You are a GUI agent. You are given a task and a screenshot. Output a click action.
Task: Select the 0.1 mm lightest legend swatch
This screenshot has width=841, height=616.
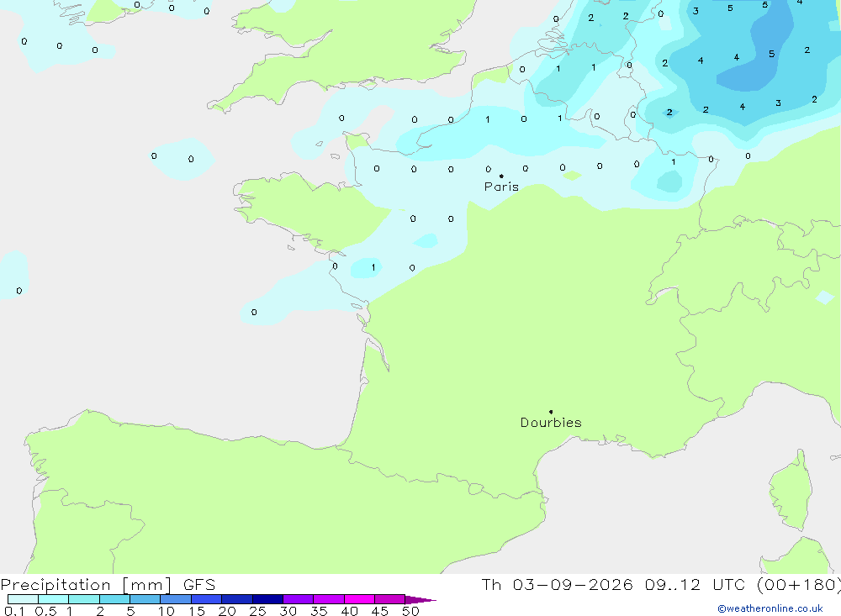coord(23,599)
